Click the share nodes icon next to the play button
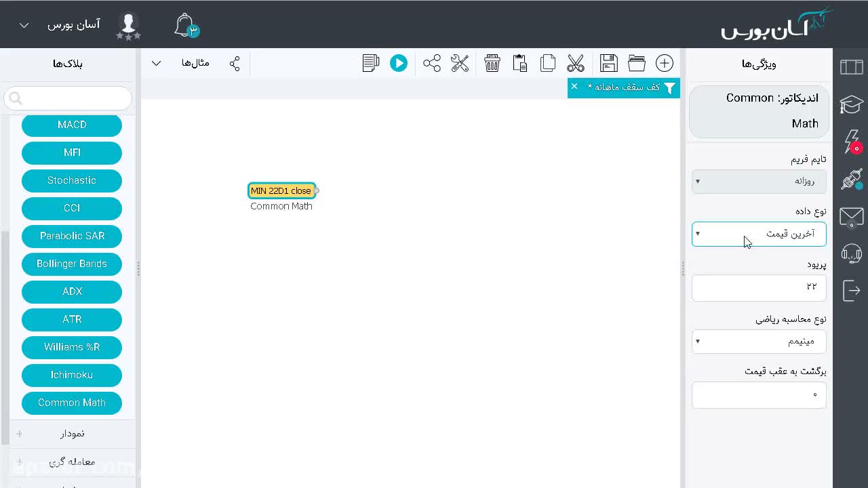The height and width of the screenshot is (488, 868). point(432,63)
